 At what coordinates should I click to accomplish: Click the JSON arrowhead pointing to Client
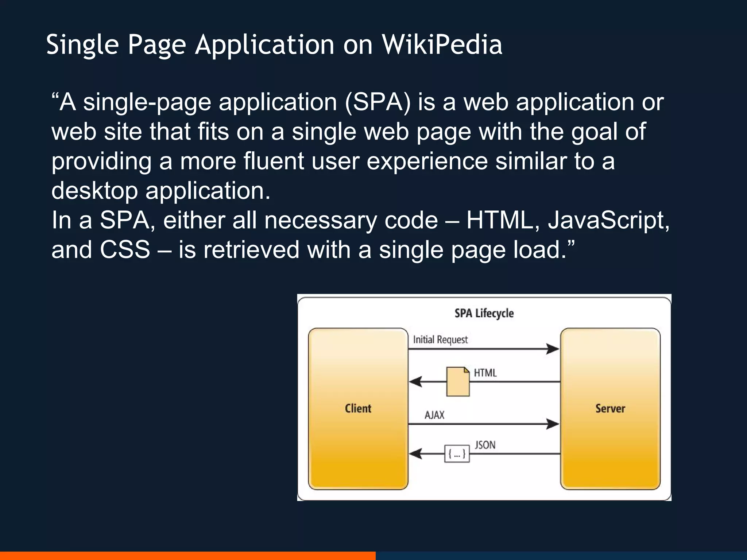[x=416, y=454]
